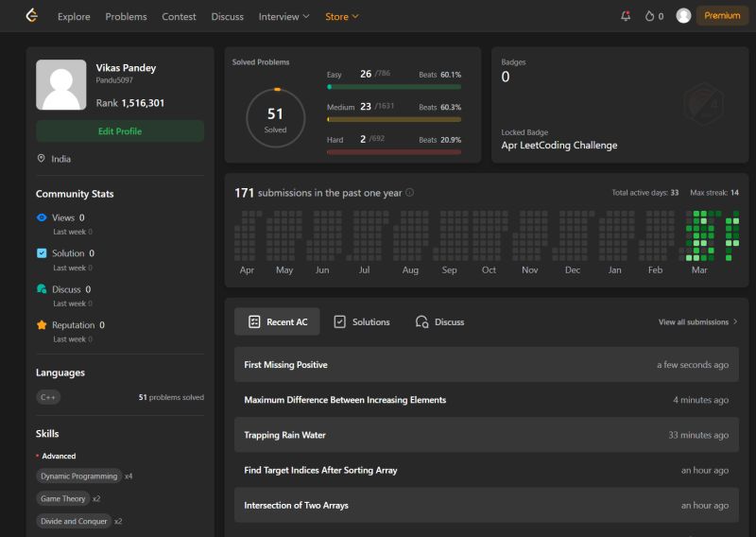The width and height of the screenshot is (756, 537).
Task: Click the Easy progress bar
Action: click(x=394, y=87)
